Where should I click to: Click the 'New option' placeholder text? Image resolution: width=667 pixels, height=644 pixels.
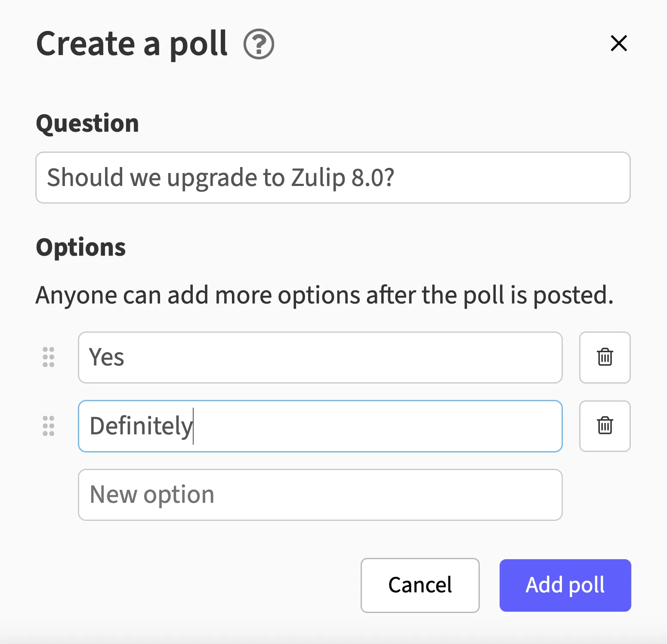[152, 495]
